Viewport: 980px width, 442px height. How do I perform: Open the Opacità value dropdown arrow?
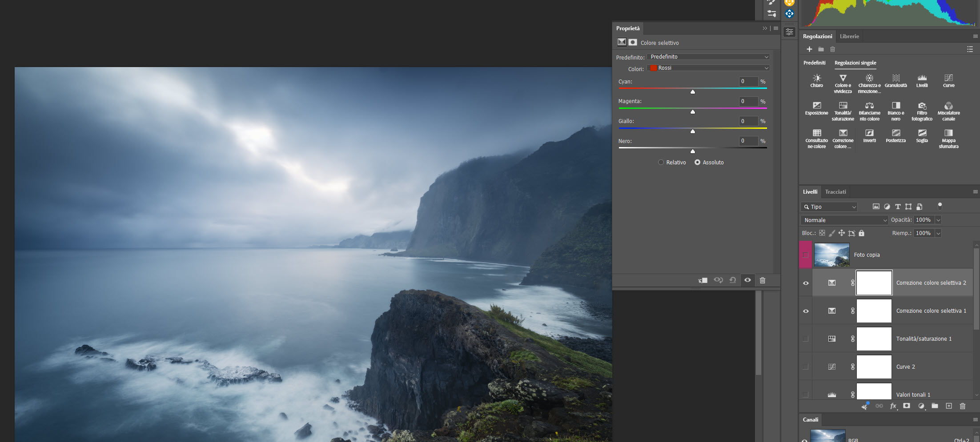click(938, 220)
